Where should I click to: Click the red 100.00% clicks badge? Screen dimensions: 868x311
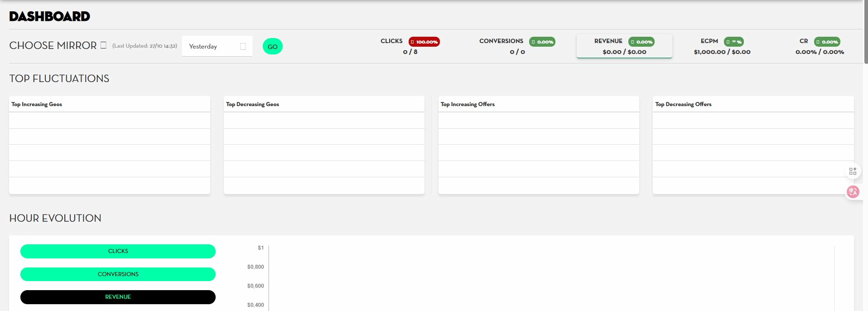[x=424, y=42]
